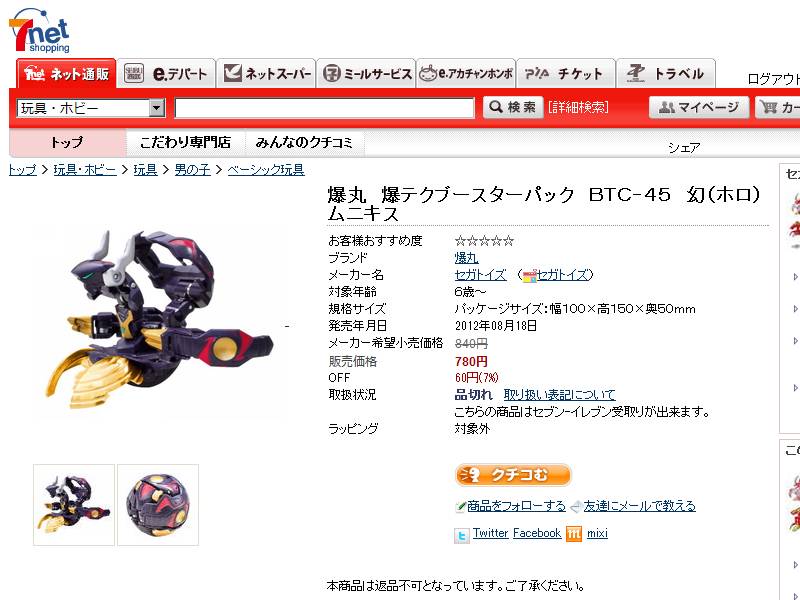Switch to the チケット tab
The image size is (800, 600).
[x=566, y=74]
